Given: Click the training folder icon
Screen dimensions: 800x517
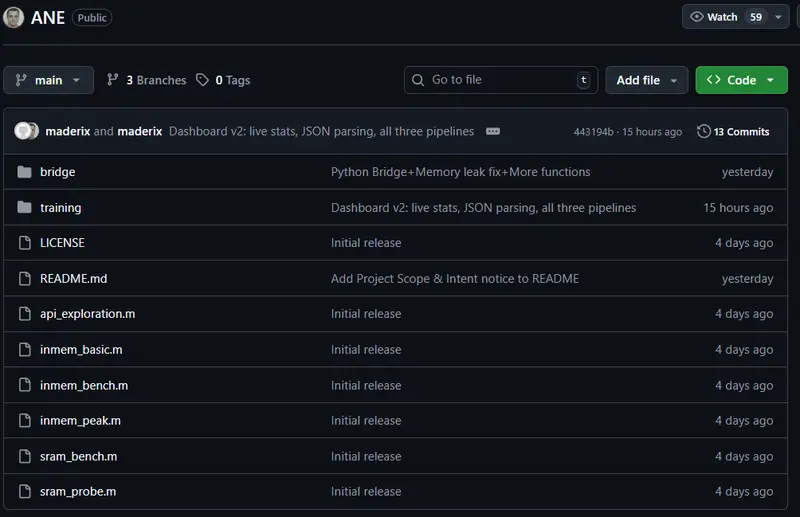Looking at the screenshot, I should point(25,208).
